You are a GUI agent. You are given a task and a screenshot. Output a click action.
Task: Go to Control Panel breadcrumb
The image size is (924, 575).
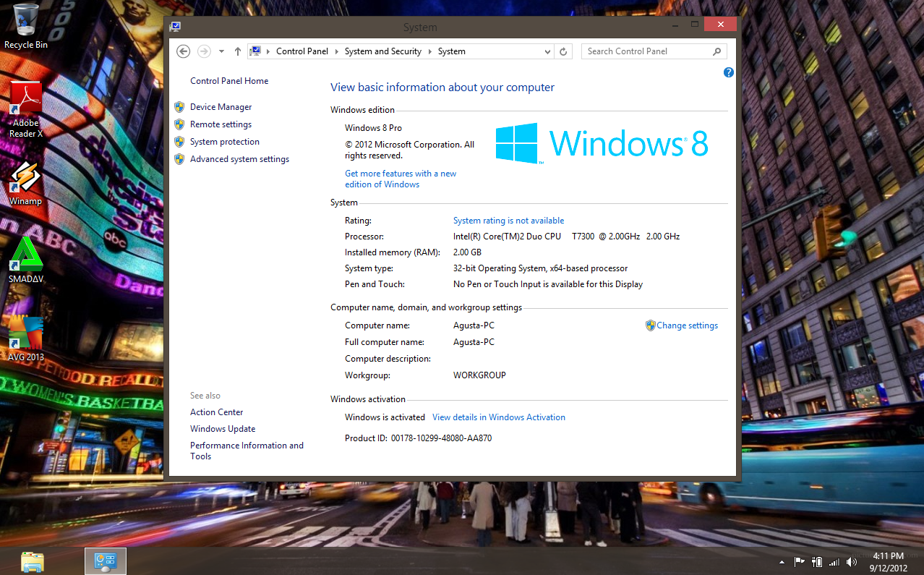(x=302, y=51)
